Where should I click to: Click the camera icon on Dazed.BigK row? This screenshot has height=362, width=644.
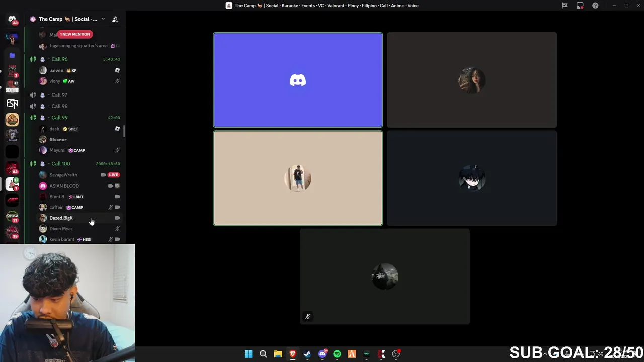pyautogui.click(x=117, y=218)
